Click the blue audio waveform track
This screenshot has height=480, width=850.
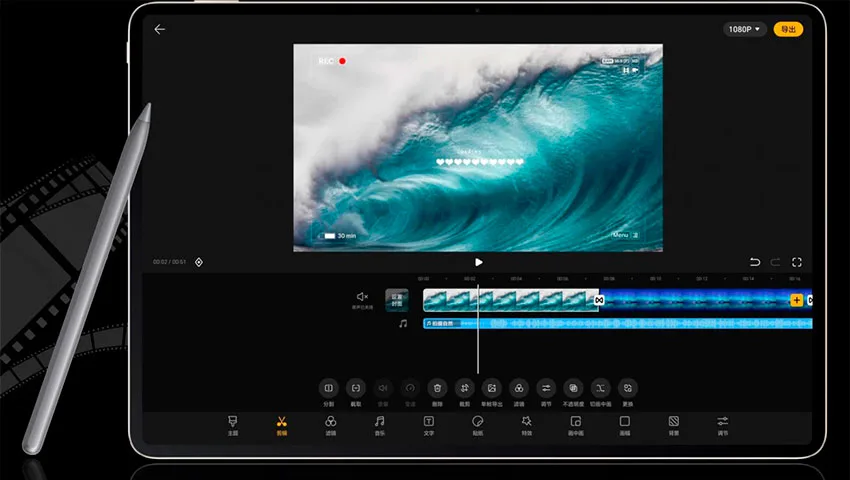pyautogui.click(x=617, y=323)
